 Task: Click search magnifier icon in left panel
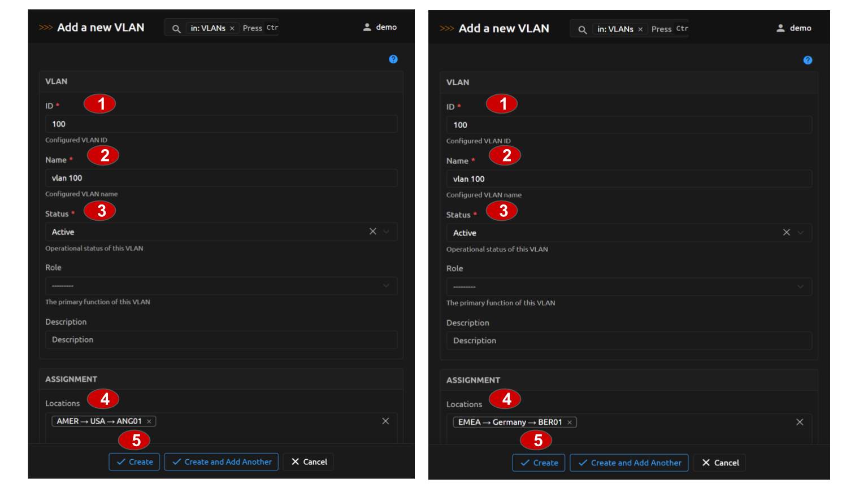click(176, 28)
